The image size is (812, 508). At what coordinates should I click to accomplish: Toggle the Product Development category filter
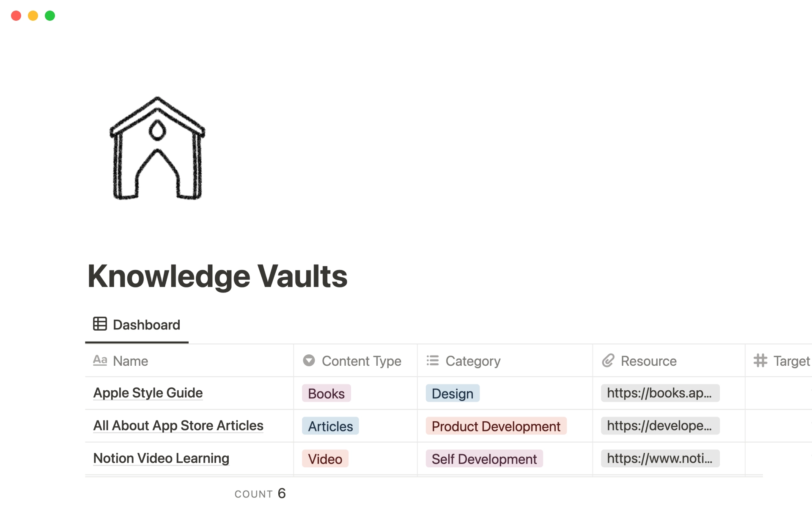(x=495, y=426)
